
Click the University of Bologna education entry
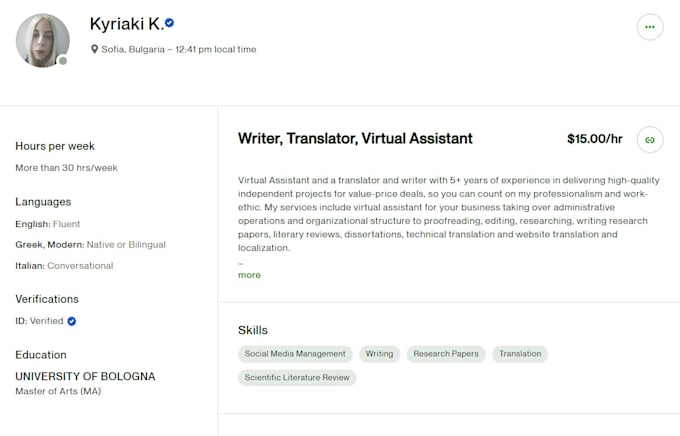tap(85, 376)
